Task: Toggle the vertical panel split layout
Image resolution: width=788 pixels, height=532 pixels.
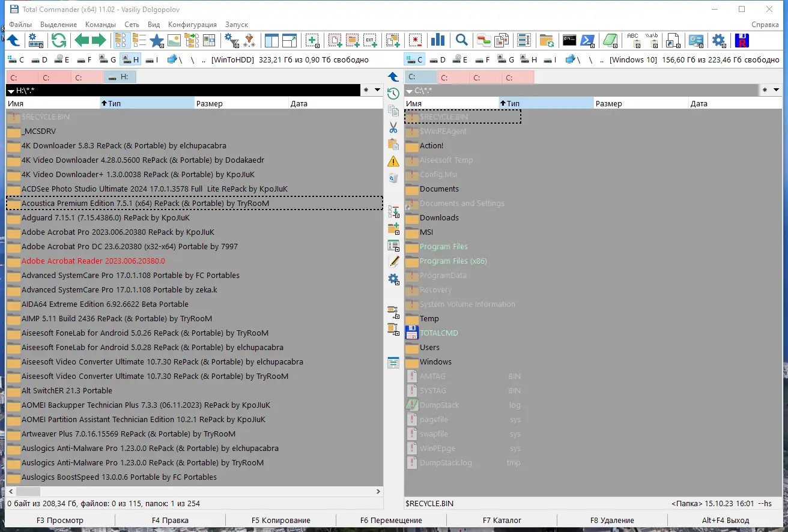Action: [x=271, y=40]
